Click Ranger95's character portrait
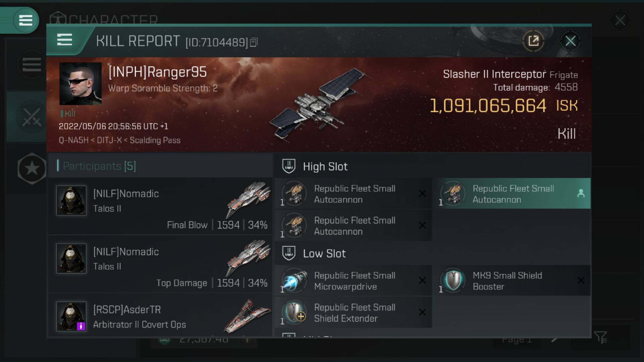 coord(80,83)
